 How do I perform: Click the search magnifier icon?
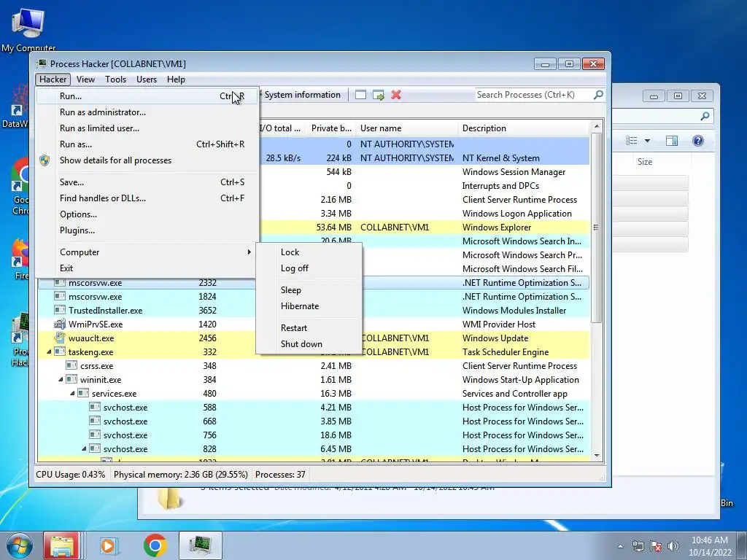click(x=598, y=95)
